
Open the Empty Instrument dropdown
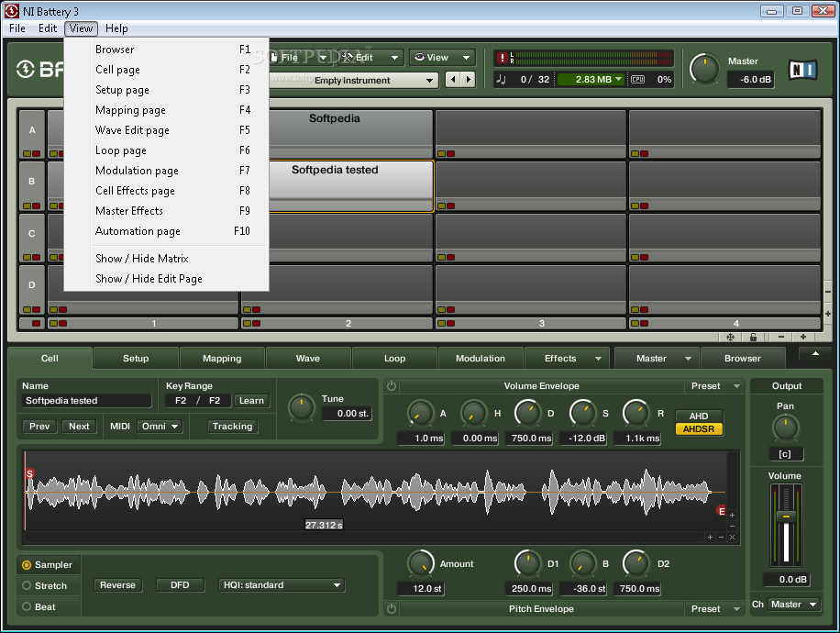(x=355, y=81)
